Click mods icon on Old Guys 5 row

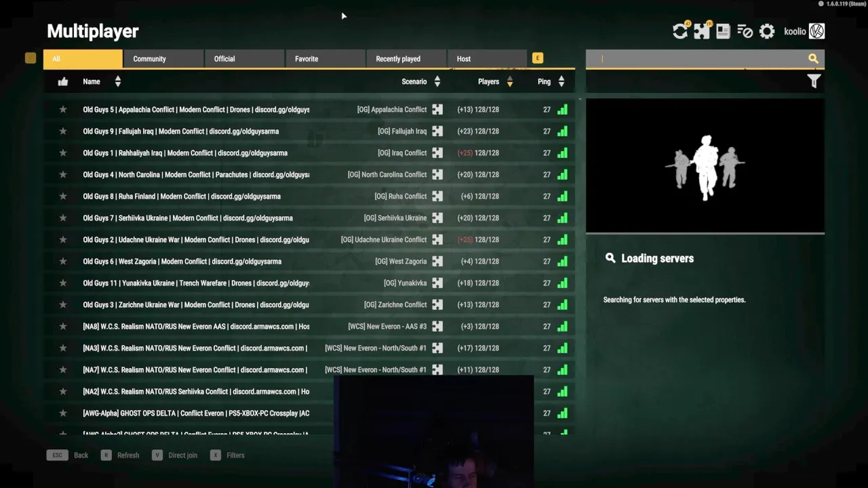pos(437,109)
